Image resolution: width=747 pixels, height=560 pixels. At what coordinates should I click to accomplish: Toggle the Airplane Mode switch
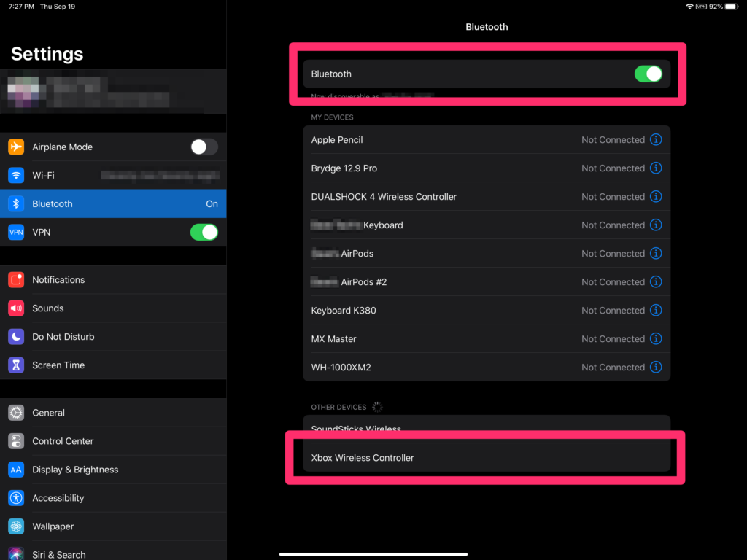click(x=204, y=147)
